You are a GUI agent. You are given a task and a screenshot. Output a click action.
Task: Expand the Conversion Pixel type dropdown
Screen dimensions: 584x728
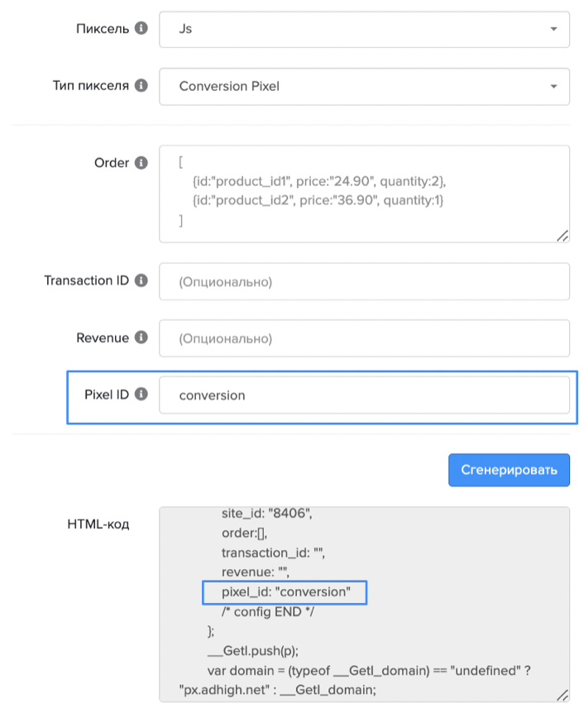pos(364,86)
